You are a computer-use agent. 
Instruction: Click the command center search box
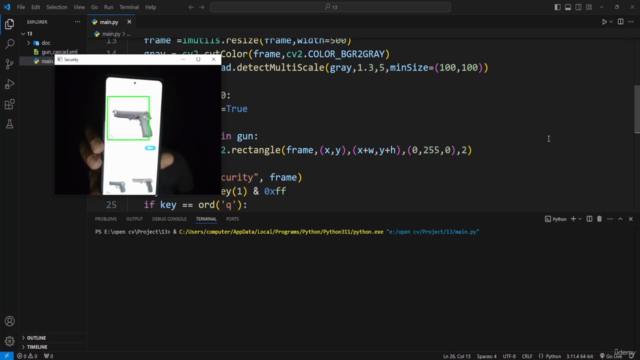pyautogui.click(x=330, y=7)
